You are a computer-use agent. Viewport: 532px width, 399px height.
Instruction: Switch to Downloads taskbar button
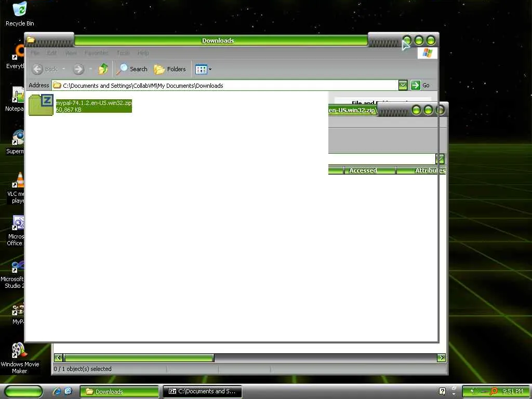point(119,392)
